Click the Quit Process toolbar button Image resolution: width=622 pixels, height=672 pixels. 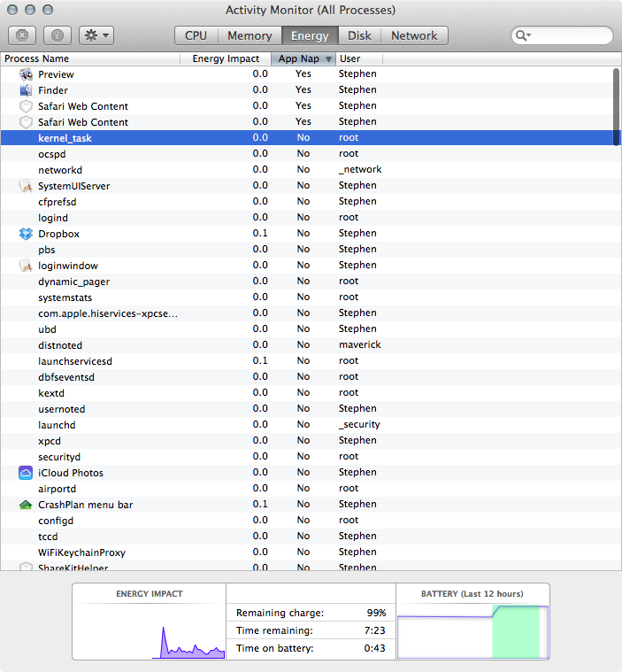pyautogui.click(x=22, y=35)
